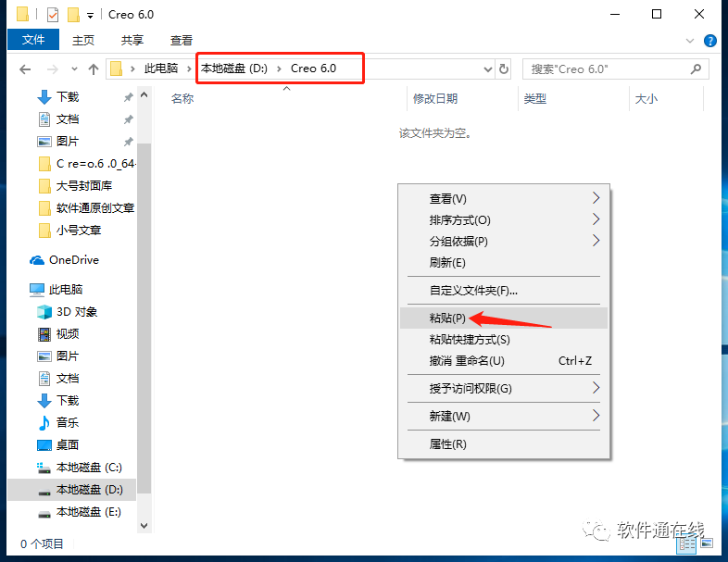This screenshot has width=728, height=562.
Task: Open the 分组依据(P) context submenu
Action: coord(504,242)
